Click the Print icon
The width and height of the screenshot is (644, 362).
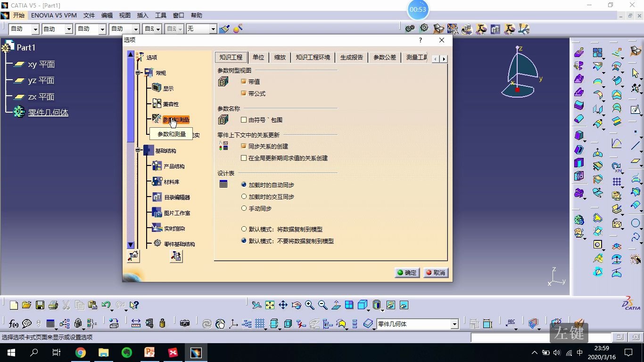pyautogui.click(x=53, y=305)
